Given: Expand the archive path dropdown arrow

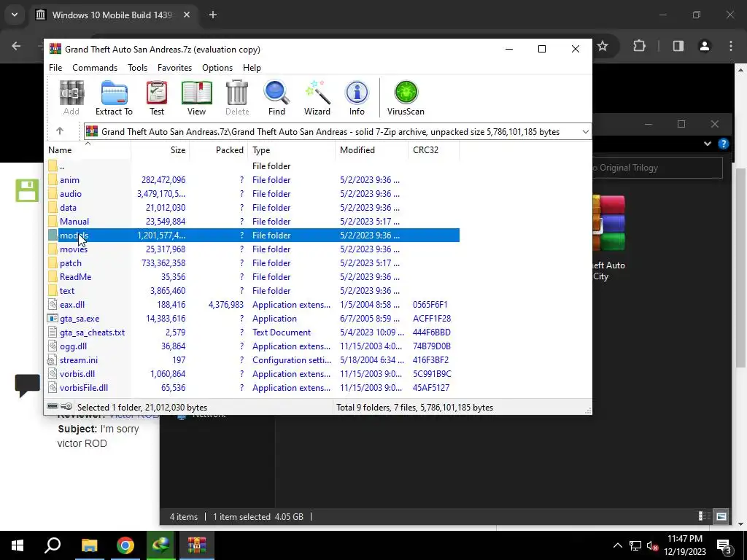Looking at the screenshot, I should point(586,132).
